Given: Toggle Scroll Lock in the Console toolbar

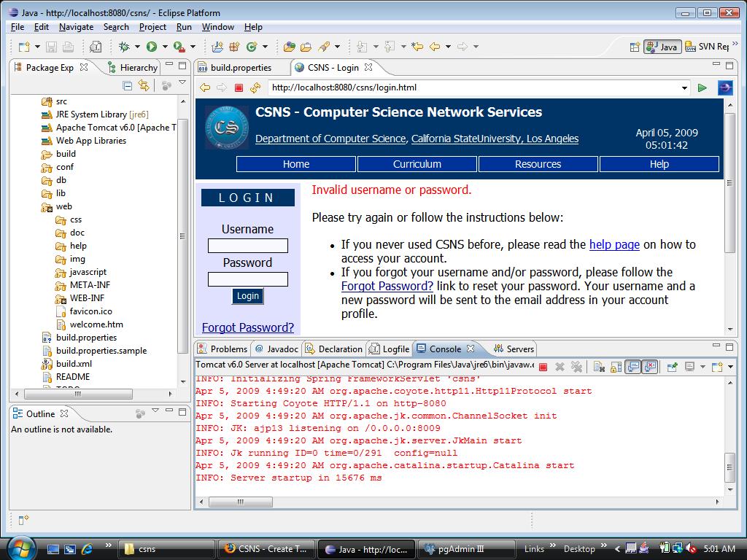Looking at the screenshot, I should point(616,367).
